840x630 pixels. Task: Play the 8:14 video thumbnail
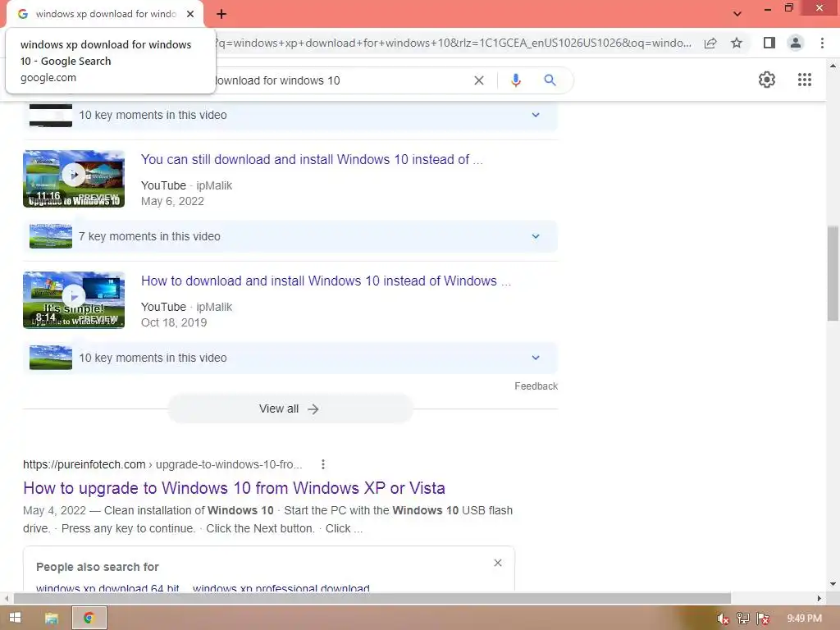74,300
